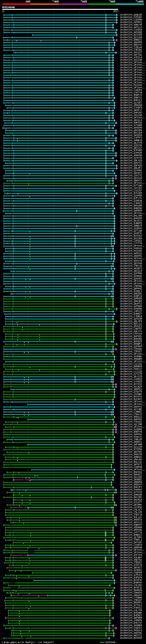
Task: Select the UniRef100_Q86SB4 label
Action: [x=131, y=301]
